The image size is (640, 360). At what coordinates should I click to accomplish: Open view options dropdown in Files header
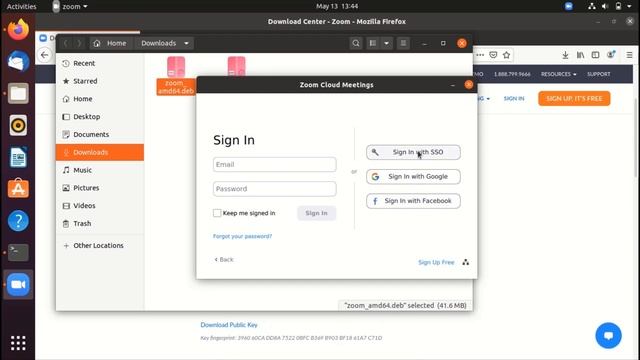[386, 43]
